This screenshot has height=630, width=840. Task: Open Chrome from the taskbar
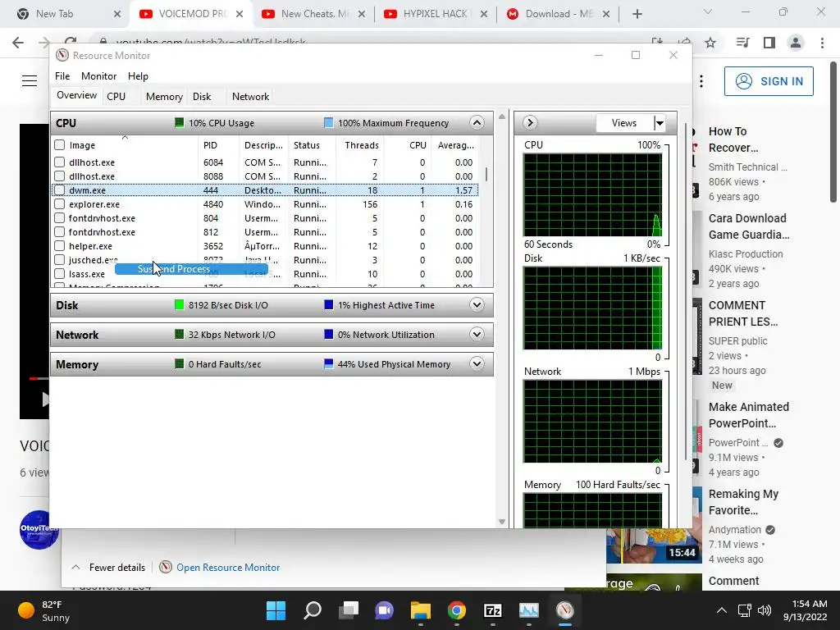coord(456,610)
